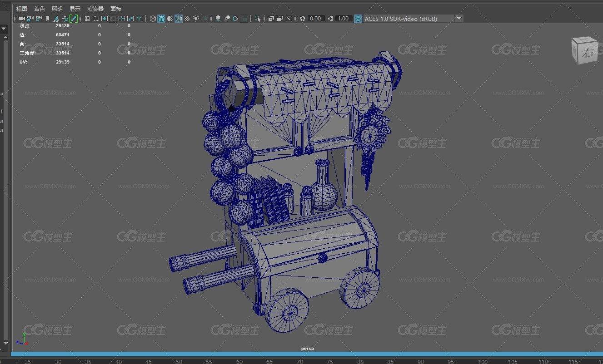The image size is (603, 364).
Task: Click the view cube face labeled 右
Action: click(589, 53)
